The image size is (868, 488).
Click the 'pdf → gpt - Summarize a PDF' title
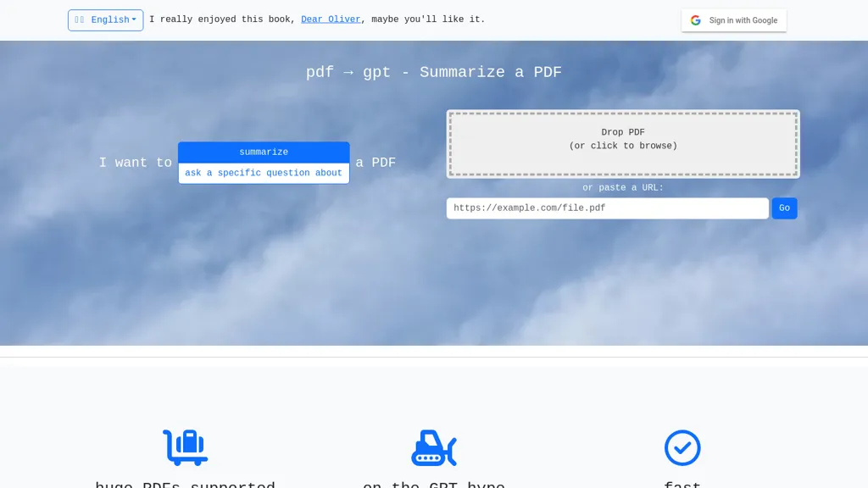pyautogui.click(x=434, y=73)
